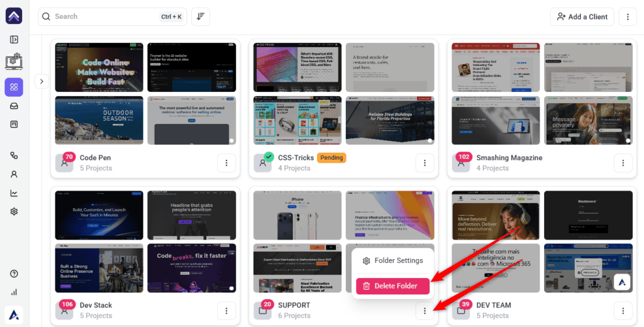Open three-dot menu for Code Pen
This screenshot has width=644, height=327.
point(226,163)
